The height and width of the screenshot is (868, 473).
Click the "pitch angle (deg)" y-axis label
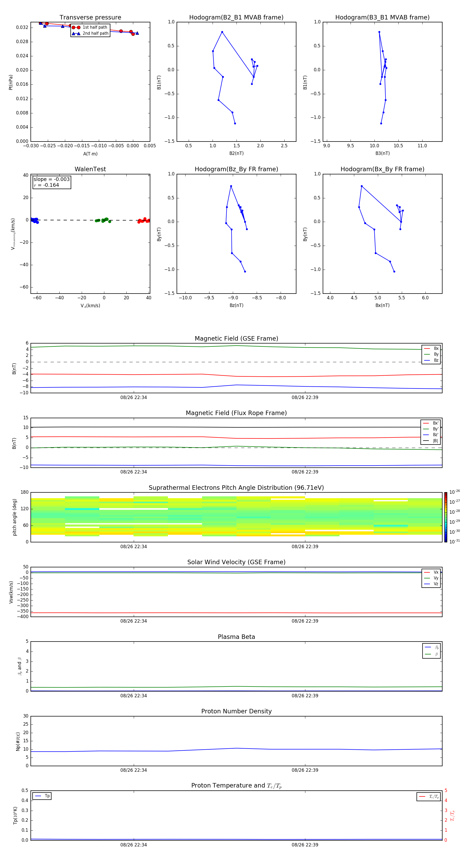pos(14,517)
